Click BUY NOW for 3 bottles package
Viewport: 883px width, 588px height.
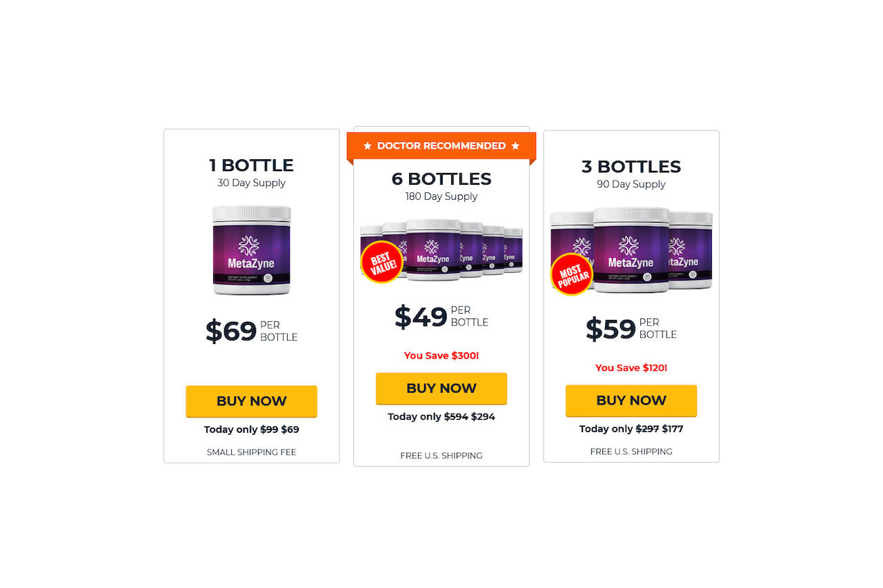click(631, 401)
